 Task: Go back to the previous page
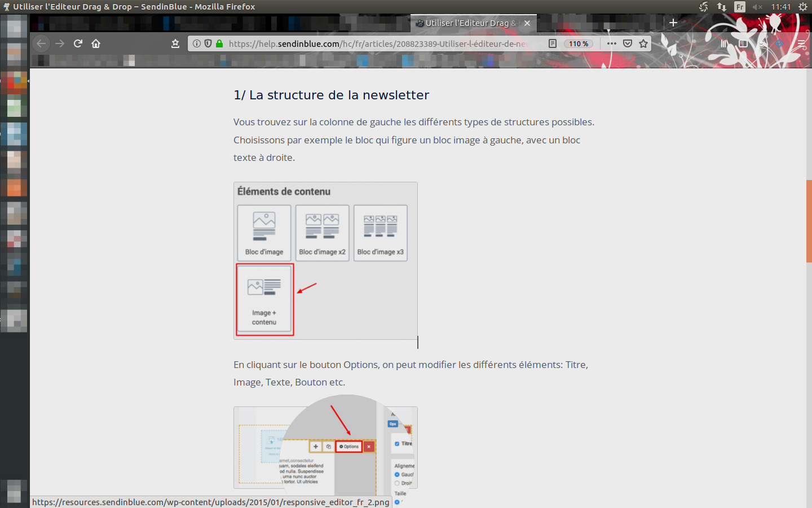[41, 43]
